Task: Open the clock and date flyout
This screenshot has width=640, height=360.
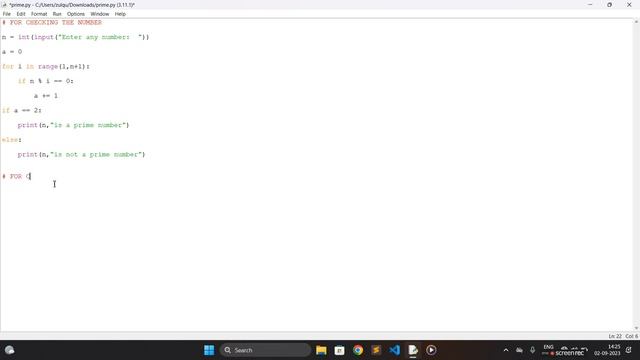Action: click(607, 350)
